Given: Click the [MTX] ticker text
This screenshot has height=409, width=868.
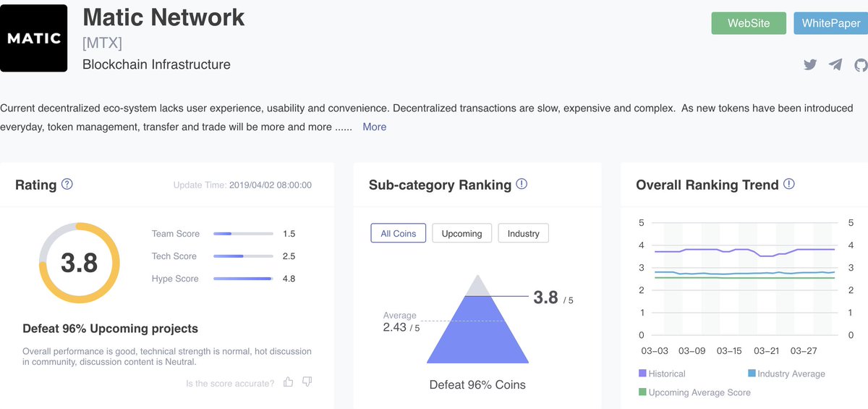Looking at the screenshot, I should [102, 42].
